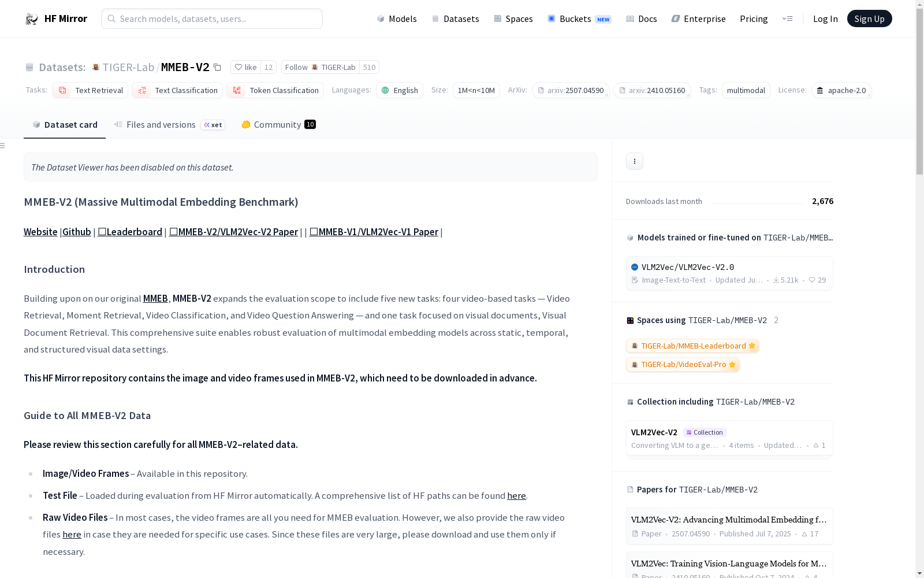Click the TIGER-Lab avatar in breadcrumb

tap(96, 67)
